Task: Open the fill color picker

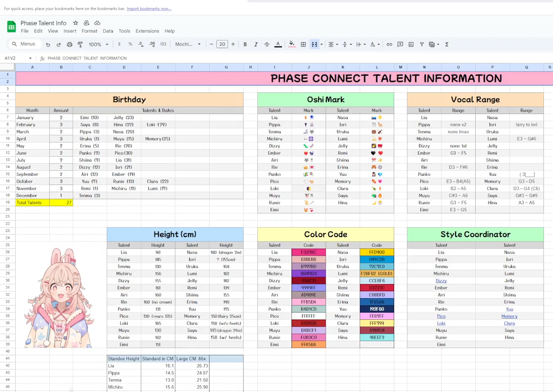Action: point(291,44)
